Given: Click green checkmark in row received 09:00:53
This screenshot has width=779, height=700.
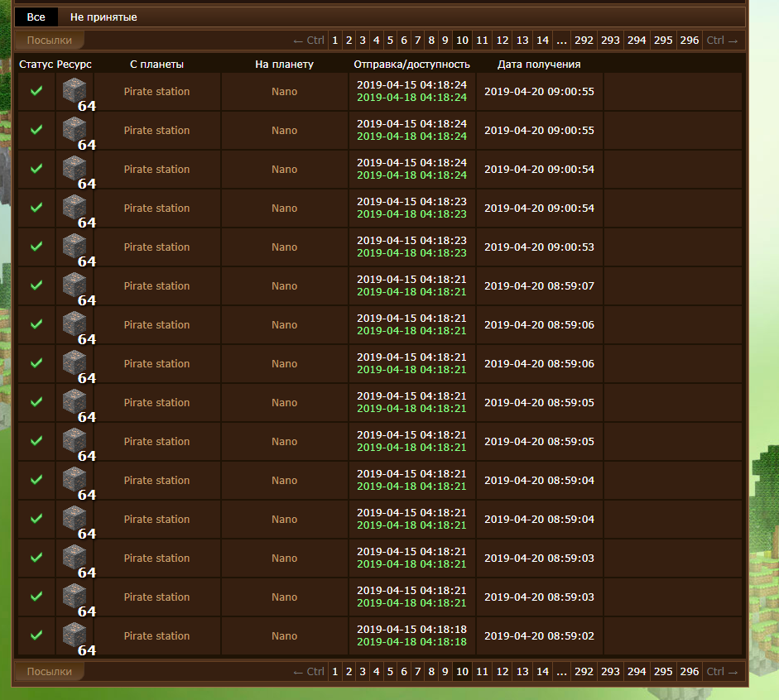Looking at the screenshot, I should 36,247.
